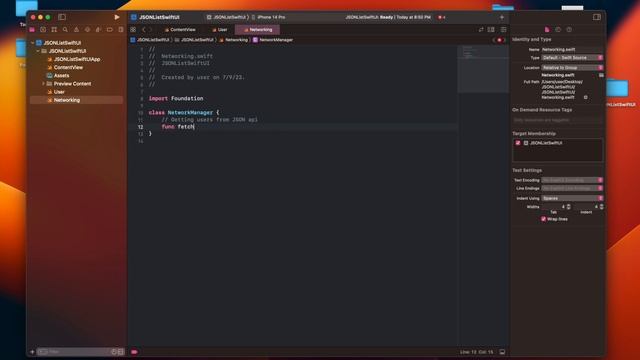Open the Project navigator folder icon
This screenshot has height=360, width=640.
tap(32, 30)
